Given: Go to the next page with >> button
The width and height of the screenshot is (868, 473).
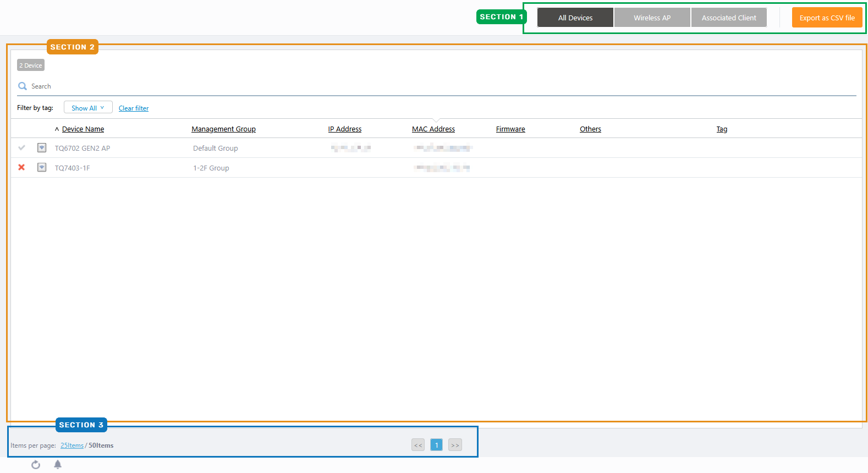Looking at the screenshot, I should (455, 445).
